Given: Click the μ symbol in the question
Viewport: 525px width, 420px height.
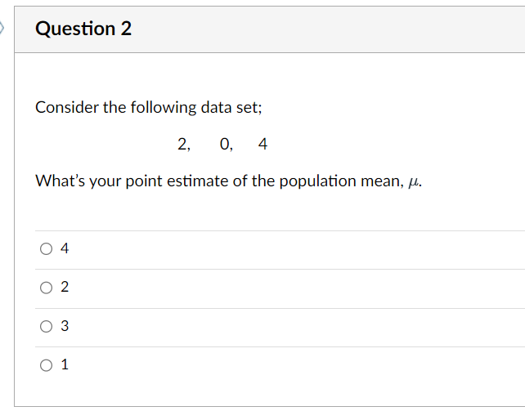Looking at the screenshot, I should (414, 182).
